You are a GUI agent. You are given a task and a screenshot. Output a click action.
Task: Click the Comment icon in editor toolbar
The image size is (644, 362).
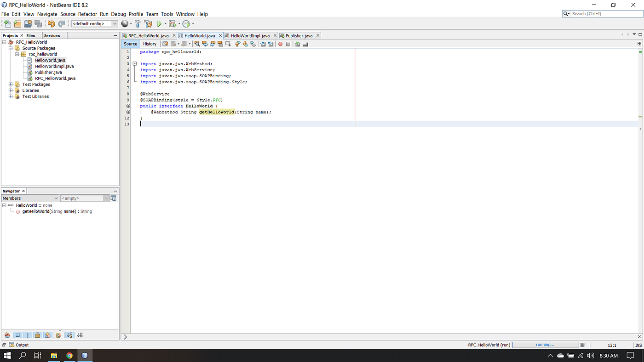tap(298, 44)
